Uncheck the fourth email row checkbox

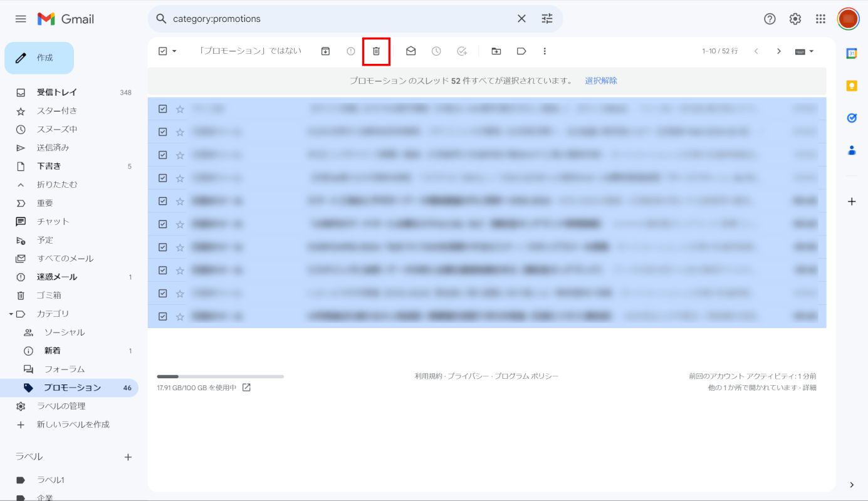(x=163, y=178)
